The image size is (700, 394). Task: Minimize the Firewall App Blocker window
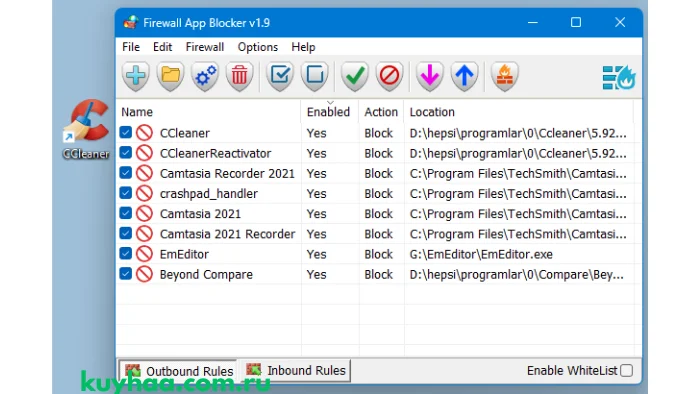coord(533,22)
